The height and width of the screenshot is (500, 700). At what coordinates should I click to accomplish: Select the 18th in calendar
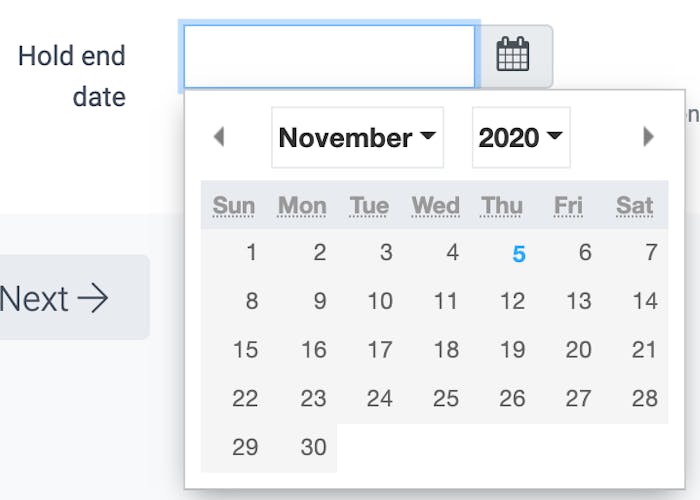(446, 349)
